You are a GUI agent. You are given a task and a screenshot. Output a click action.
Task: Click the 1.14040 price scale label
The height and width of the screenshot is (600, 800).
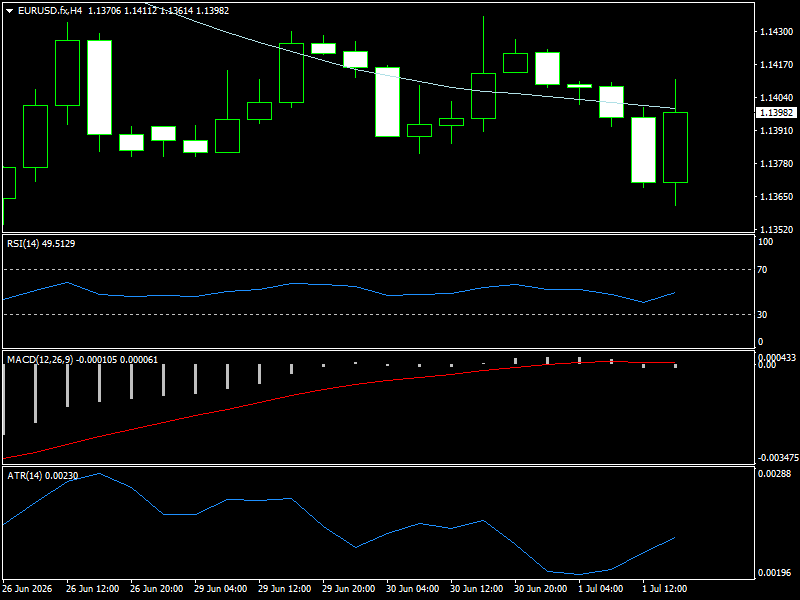point(777,97)
